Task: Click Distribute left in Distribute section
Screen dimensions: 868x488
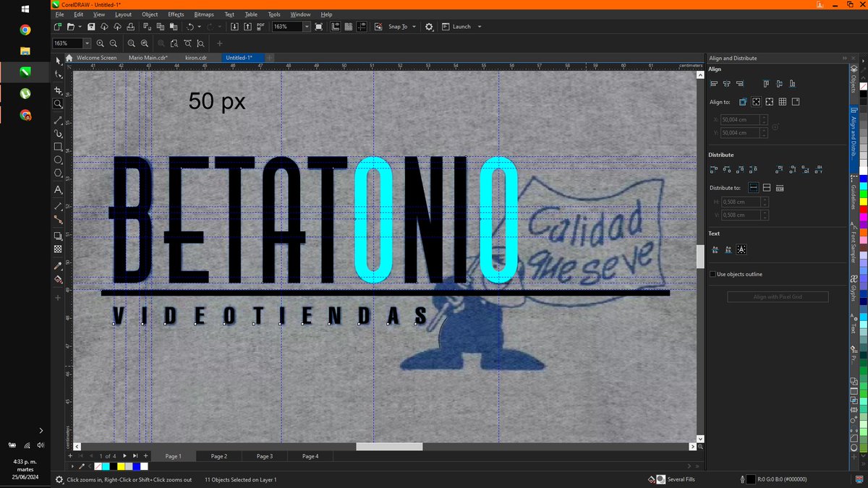Action: [714, 169]
